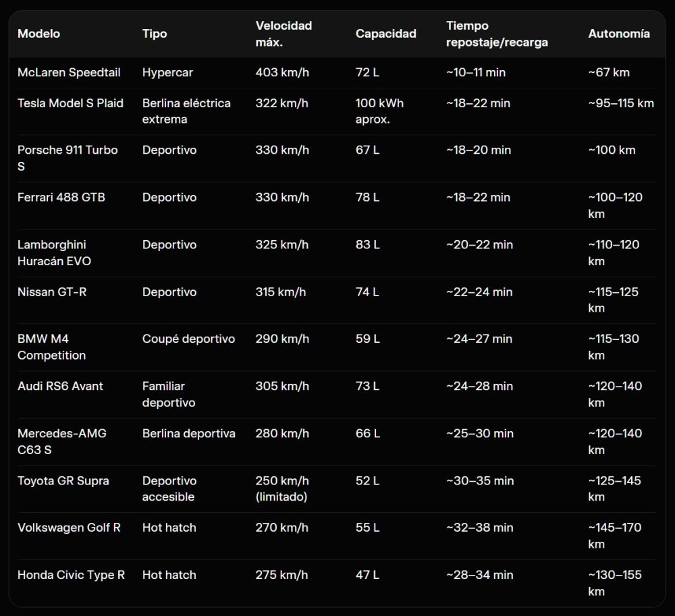Click the '74 L' capacity cell
This screenshot has height=616, width=675.
367,292
